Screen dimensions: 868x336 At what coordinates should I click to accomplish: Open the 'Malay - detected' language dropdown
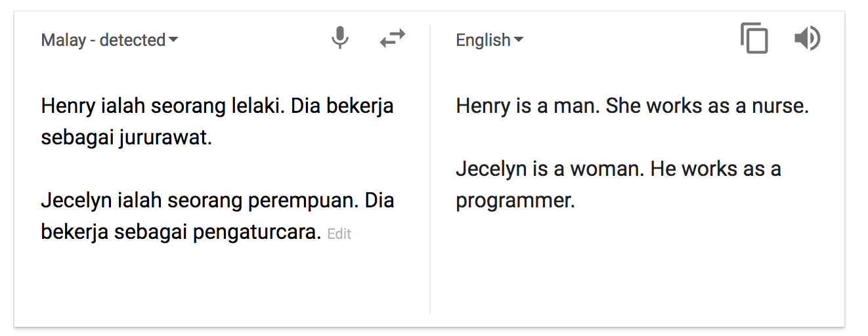tap(110, 40)
